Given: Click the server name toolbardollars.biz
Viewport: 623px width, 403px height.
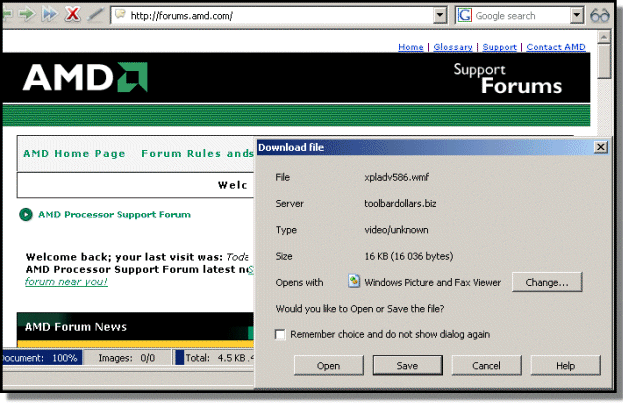Looking at the screenshot, I should (400, 203).
